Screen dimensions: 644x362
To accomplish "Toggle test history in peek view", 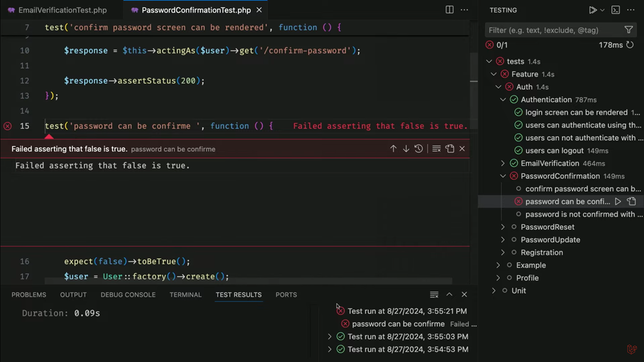I will tap(418, 148).
